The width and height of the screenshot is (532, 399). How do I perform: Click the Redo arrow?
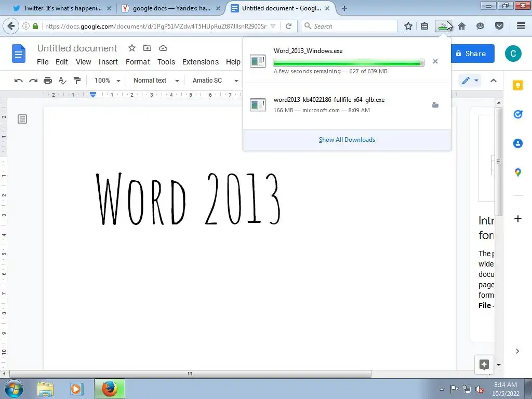[33, 81]
